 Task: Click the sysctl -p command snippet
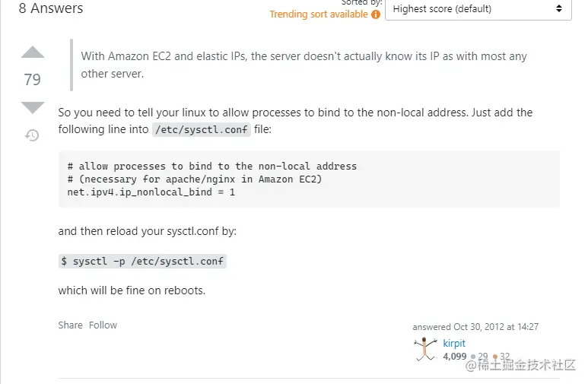[142, 261]
